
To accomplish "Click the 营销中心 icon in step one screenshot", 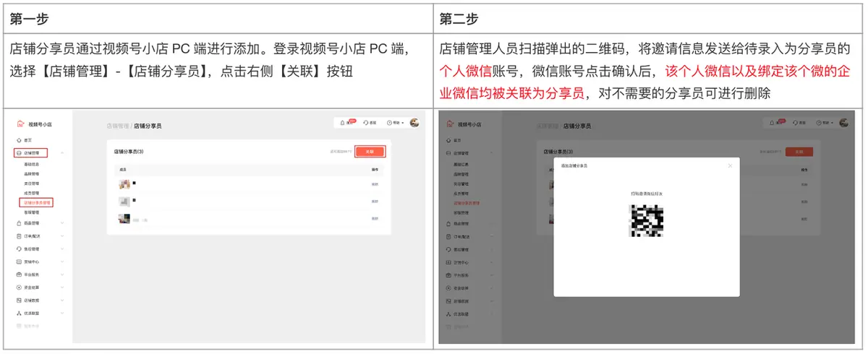I will coord(18,262).
